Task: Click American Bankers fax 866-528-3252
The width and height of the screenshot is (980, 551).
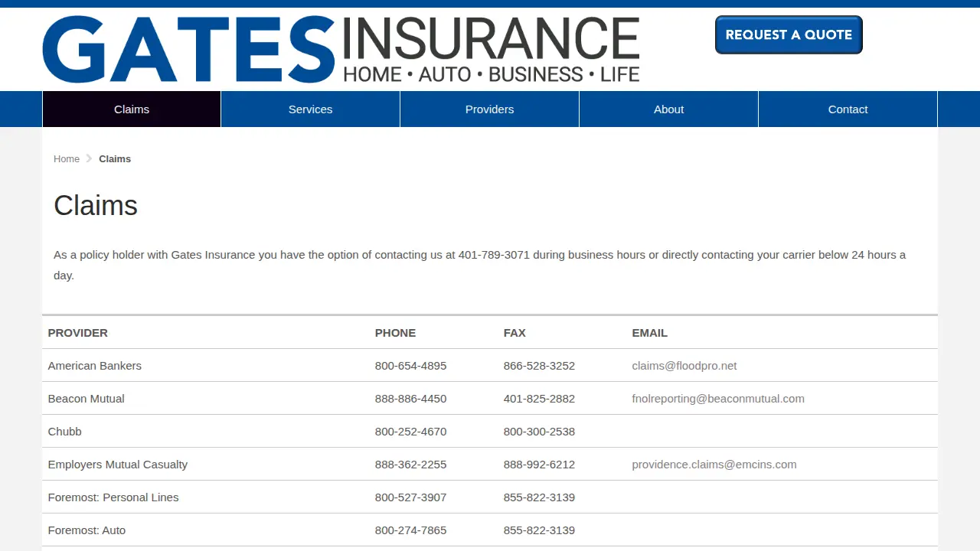Action: click(539, 366)
